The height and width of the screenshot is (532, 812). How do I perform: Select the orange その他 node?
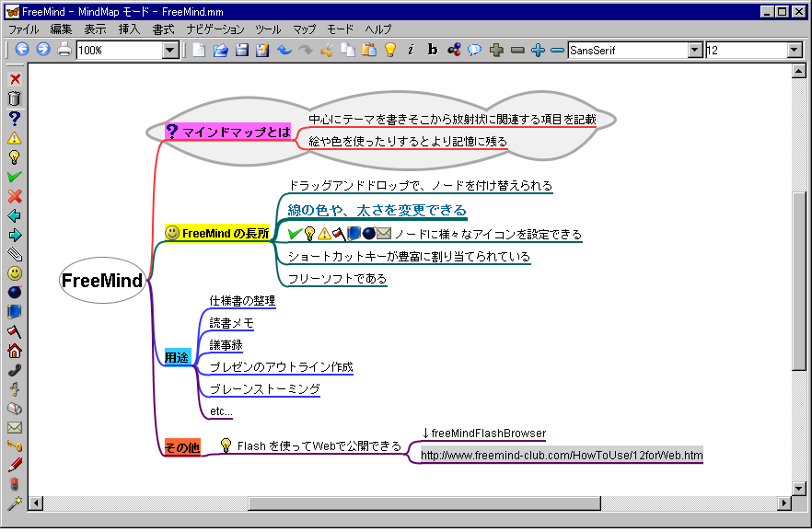pos(182,447)
